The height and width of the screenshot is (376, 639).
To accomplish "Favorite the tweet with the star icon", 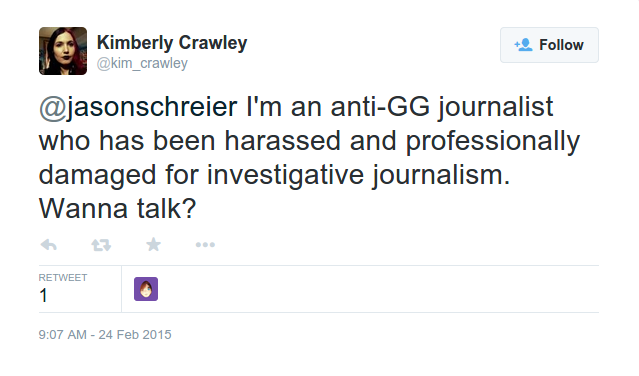I will tap(154, 244).
